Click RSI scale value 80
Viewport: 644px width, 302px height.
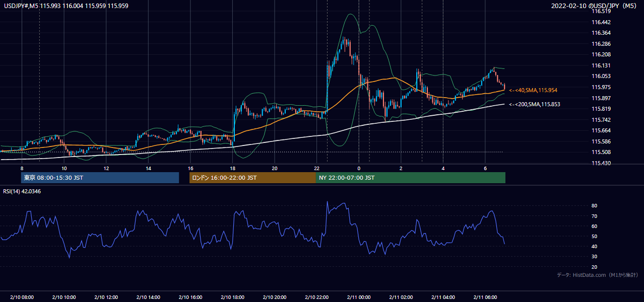[595, 206]
